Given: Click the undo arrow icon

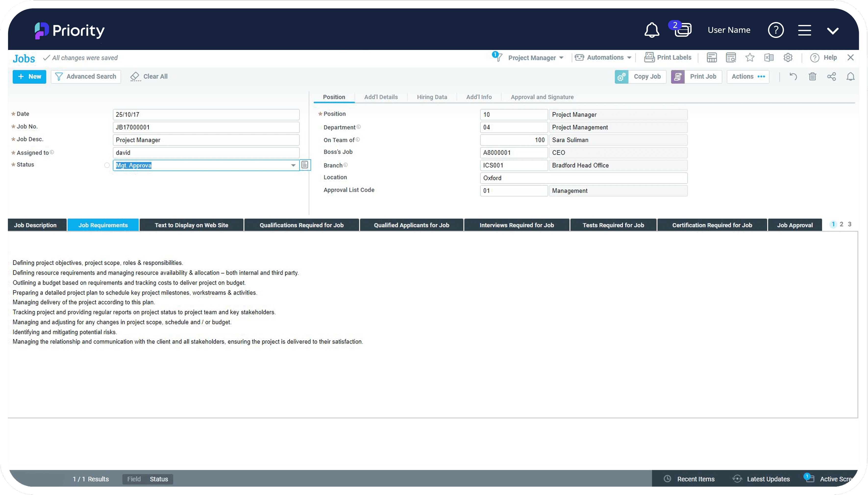Looking at the screenshot, I should (793, 76).
